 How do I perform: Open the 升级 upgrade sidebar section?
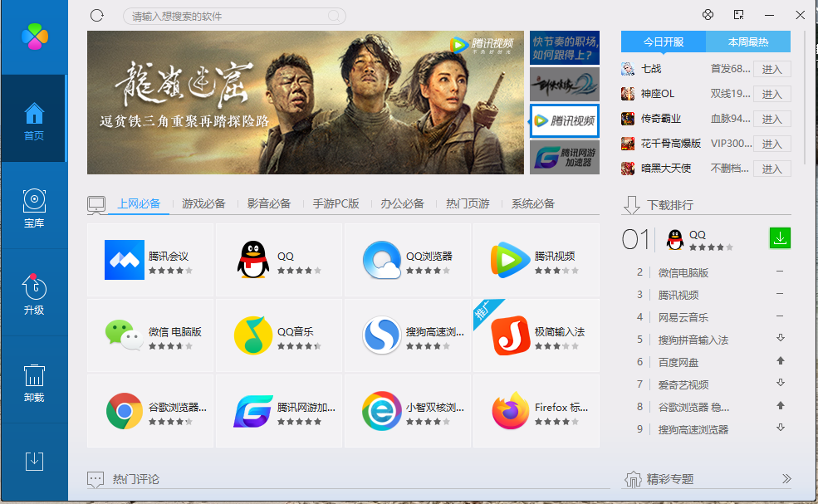pyautogui.click(x=34, y=294)
